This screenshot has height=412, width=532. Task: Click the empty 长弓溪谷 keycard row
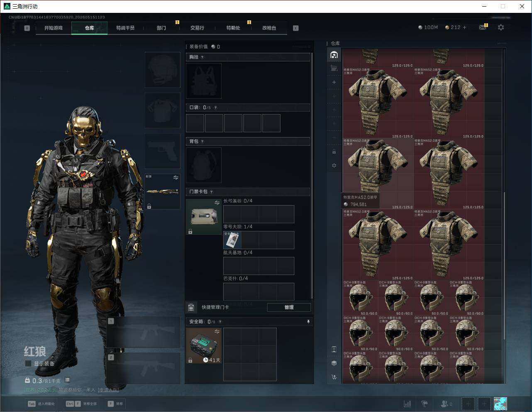tap(259, 214)
